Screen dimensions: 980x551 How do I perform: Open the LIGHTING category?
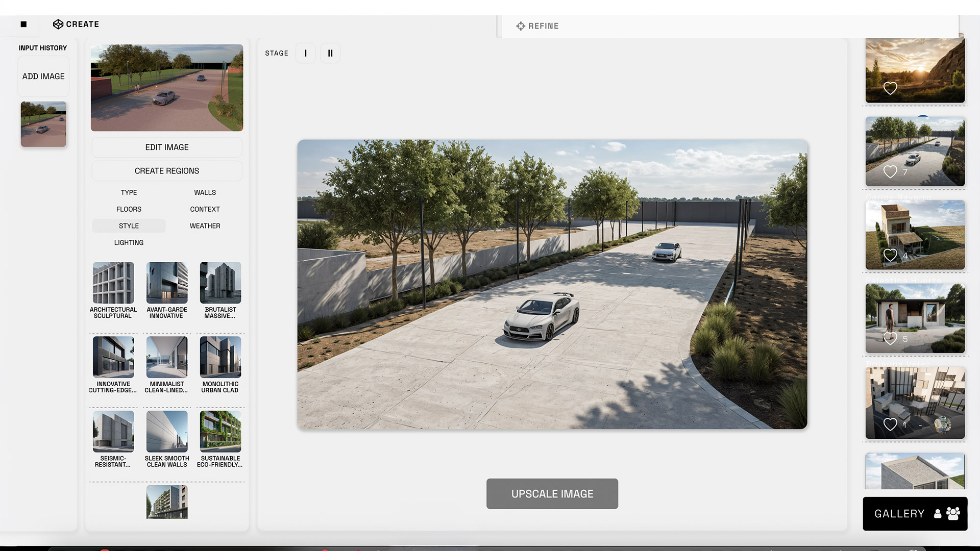(129, 243)
